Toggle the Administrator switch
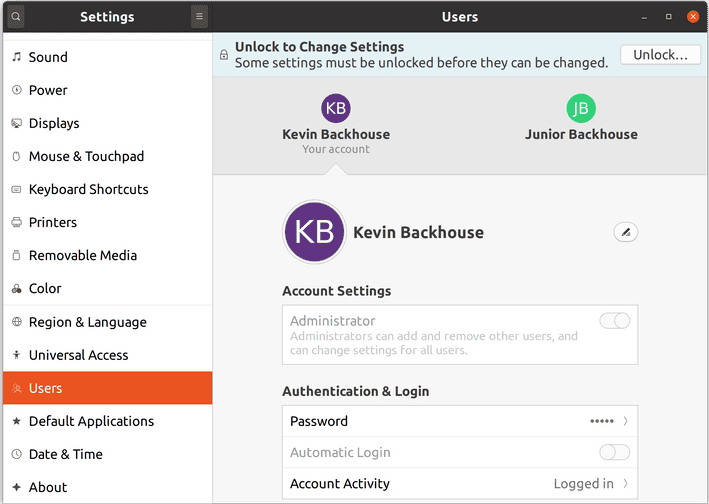The height and width of the screenshot is (504, 709). (614, 321)
